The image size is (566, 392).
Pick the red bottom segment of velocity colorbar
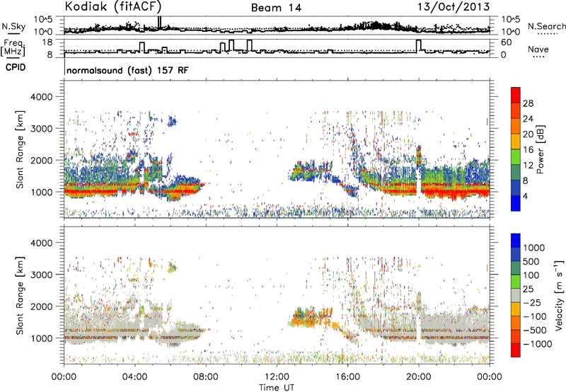coord(516,350)
